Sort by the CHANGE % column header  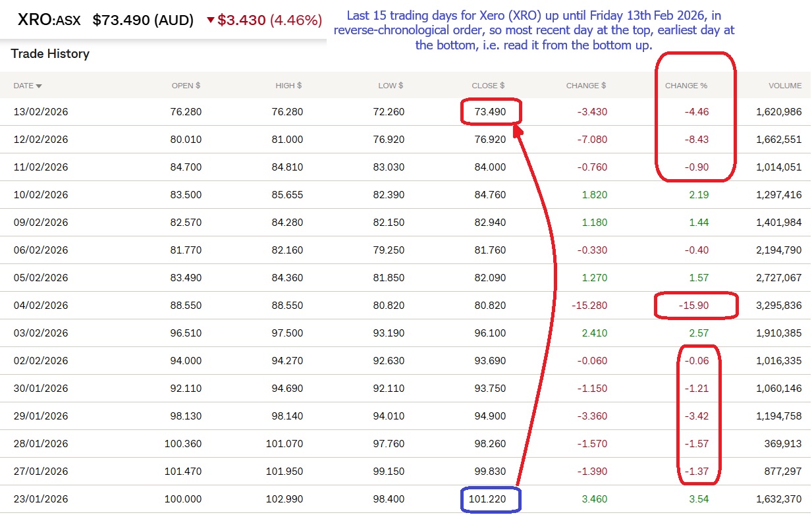point(686,86)
